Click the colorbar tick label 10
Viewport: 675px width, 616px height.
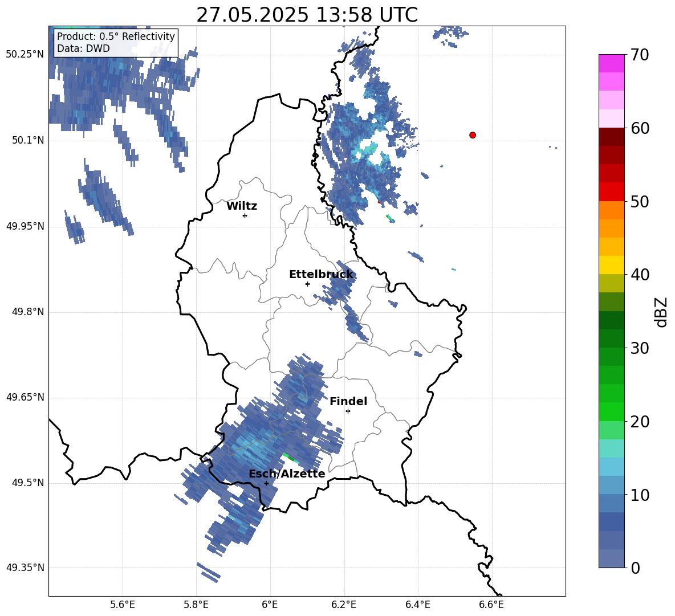point(640,495)
